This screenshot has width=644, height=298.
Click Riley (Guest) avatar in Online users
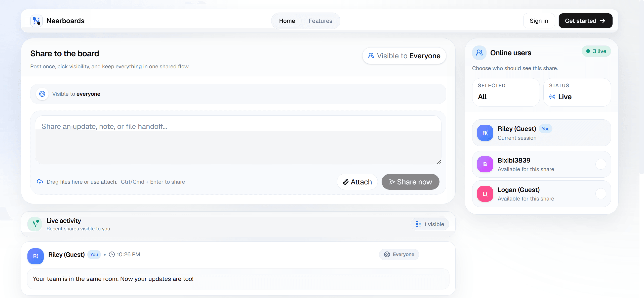(485, 133)
